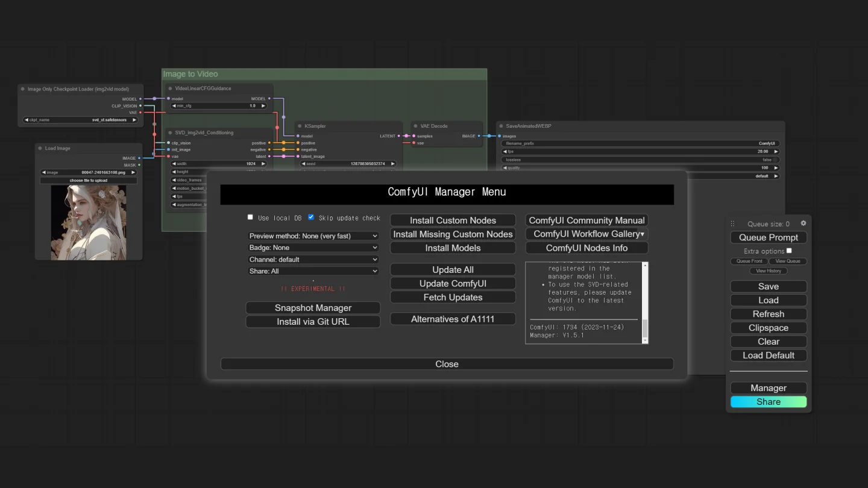Enable the Use local DB checkbox
The image size is (868, 488).
click(250, 217)
